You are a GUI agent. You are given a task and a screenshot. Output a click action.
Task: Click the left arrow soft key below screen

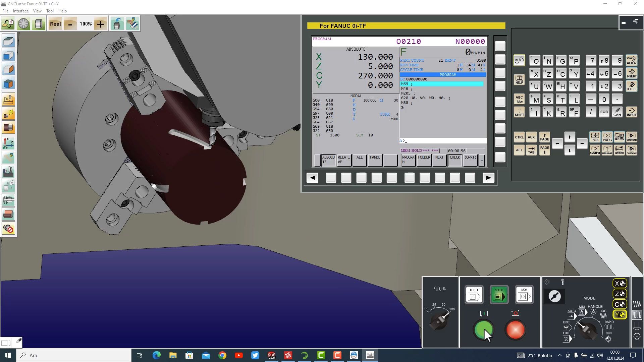(312, 178)
